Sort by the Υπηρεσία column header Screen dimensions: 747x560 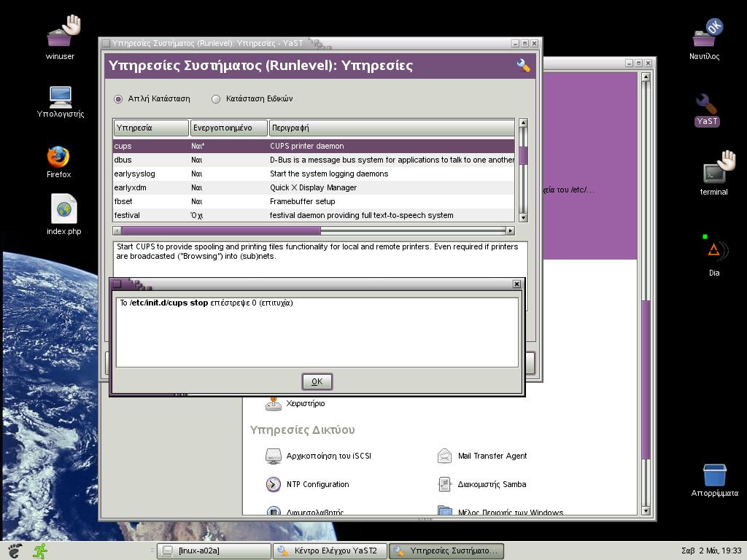[151, 128]
